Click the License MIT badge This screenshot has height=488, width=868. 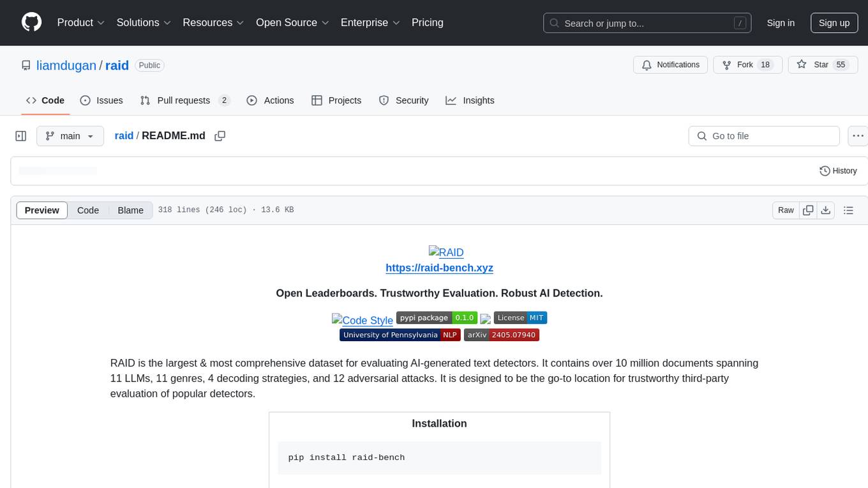coord(520,317)
